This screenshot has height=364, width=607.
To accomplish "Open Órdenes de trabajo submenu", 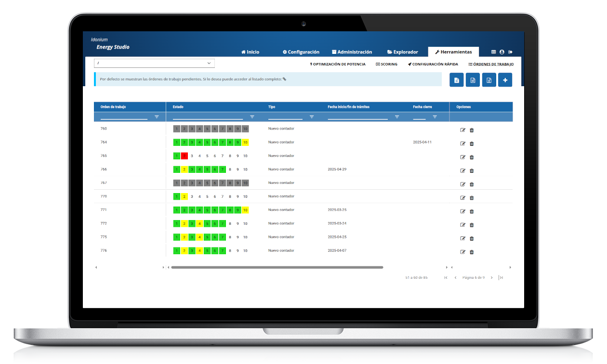I will coord(491,64).
